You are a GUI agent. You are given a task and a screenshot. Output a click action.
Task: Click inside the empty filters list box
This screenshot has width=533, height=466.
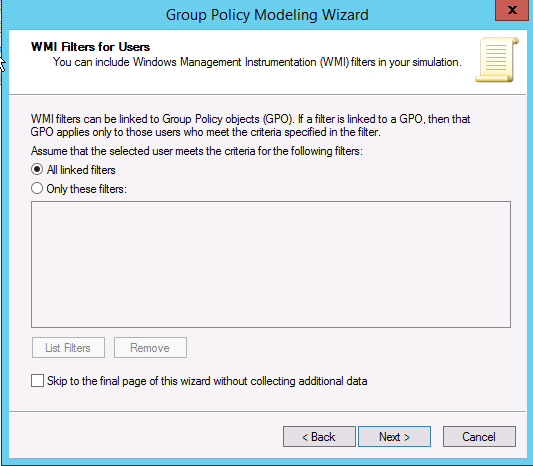[x=271, y=264]
